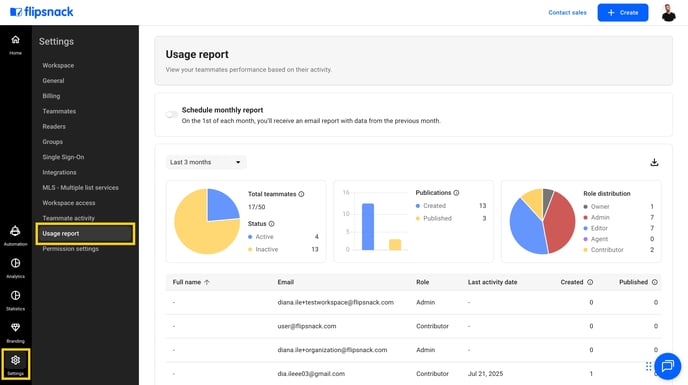The image size is (688, 385).
Task: Click email diana.ile+testworkspace@flipsnack.com
Action: coord(335,302)
